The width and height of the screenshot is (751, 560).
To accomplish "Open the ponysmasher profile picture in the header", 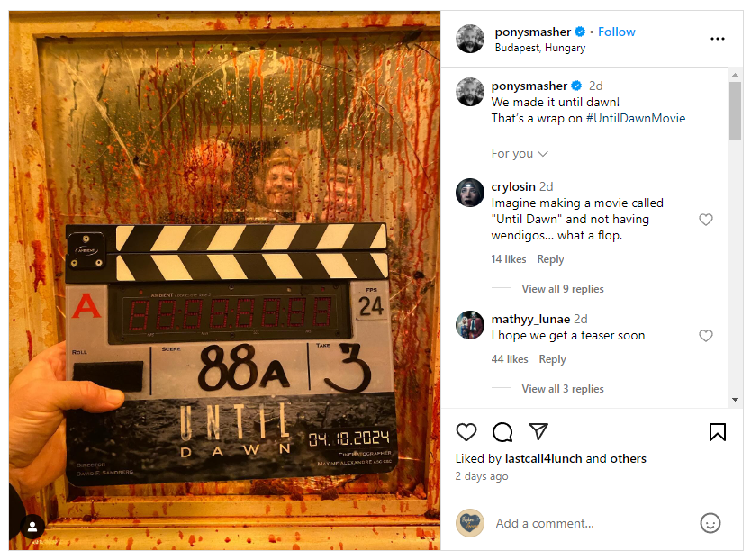I will click(x=470, y=39).
